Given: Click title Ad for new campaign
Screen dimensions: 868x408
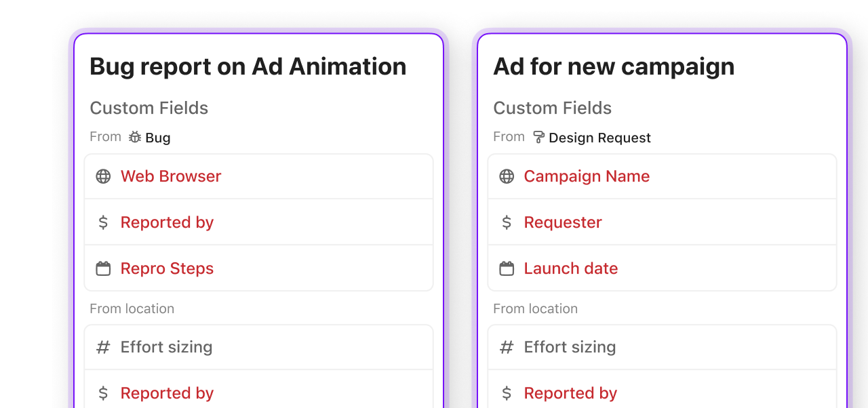Looking at the screenshot, I should point(614,66).
